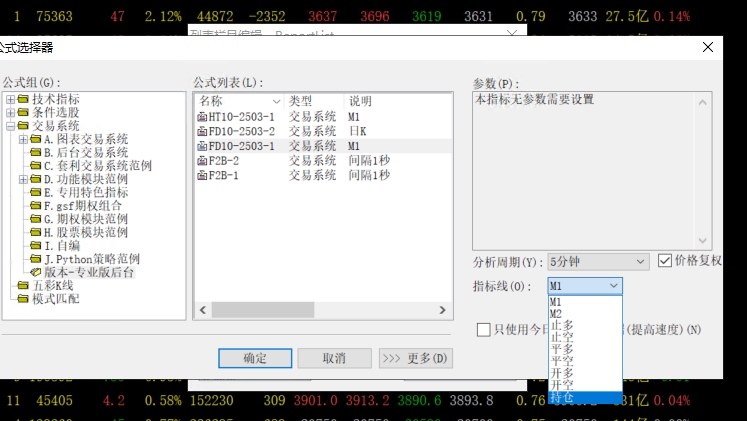Select the 模式匹配 tree label

click(56, 299)
